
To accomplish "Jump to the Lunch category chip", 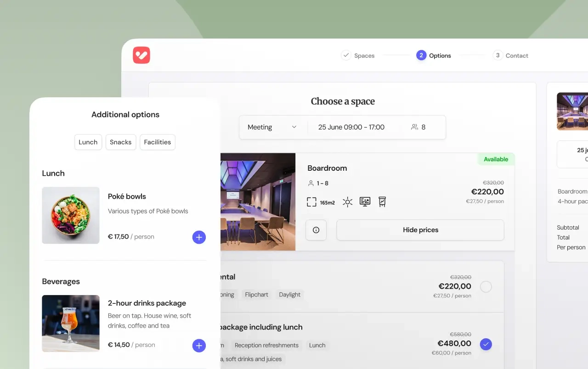I will [88, 142].
